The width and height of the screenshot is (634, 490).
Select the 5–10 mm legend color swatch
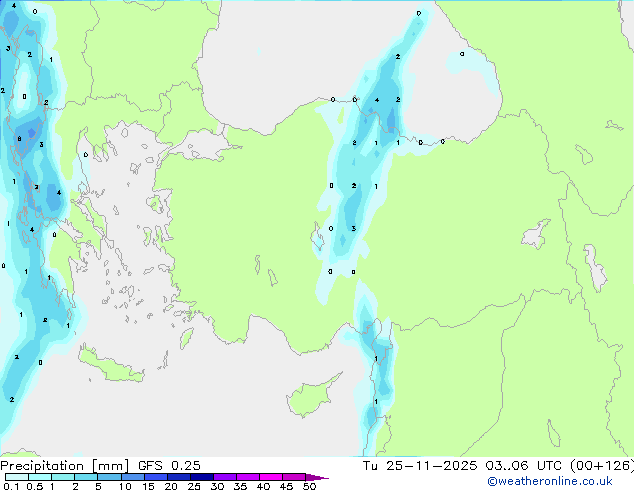pyautogui.click(x=109, y=477)
